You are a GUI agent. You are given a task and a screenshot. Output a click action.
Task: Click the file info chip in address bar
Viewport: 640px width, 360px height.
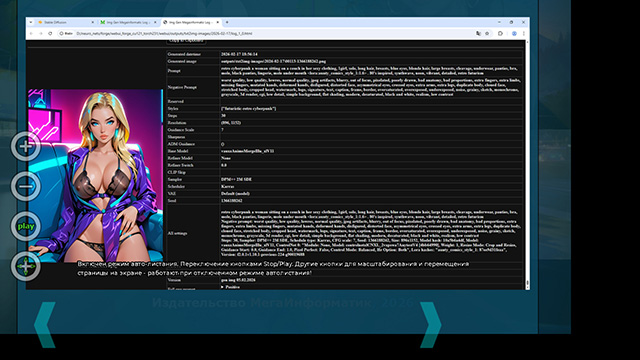(x=66, y=33)
